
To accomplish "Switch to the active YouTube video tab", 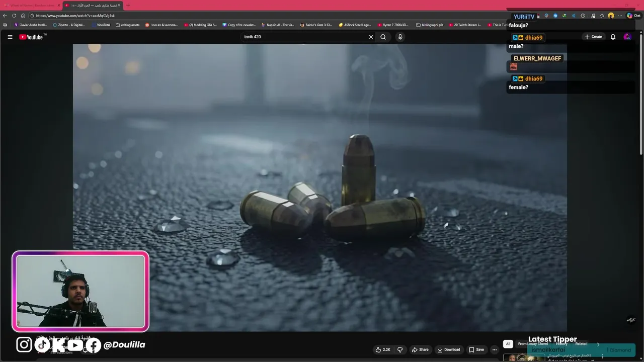I will point(92,6).
